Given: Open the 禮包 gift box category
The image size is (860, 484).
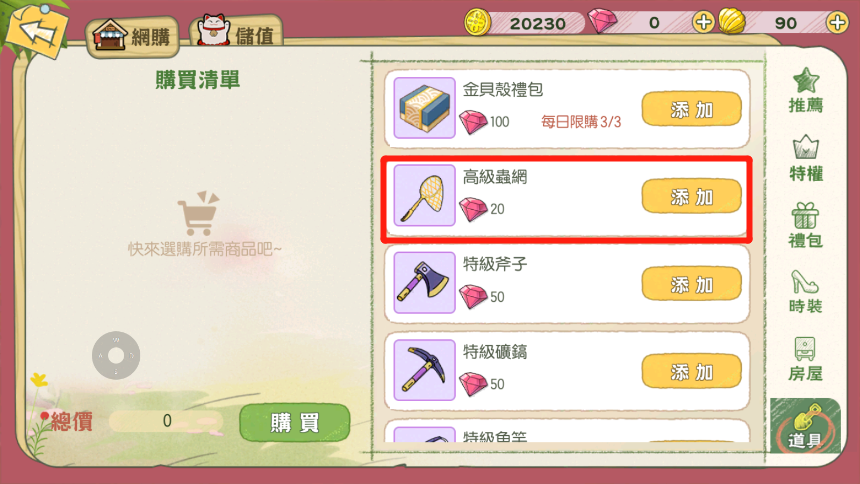Looking at the screenshot, I should point(806,226).
